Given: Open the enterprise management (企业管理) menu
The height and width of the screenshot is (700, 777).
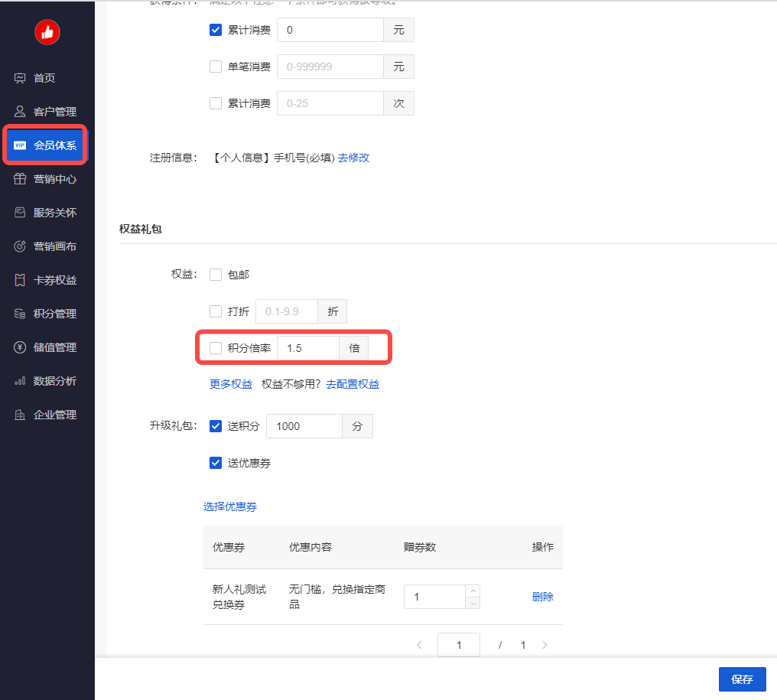Looking at the screenshot, I should coord(55,415).
